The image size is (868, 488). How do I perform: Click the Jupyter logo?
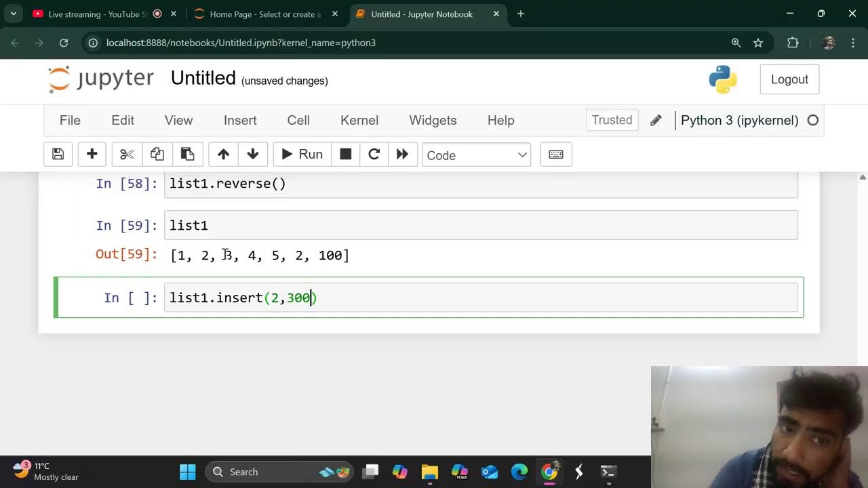click(x=101, y=79)
